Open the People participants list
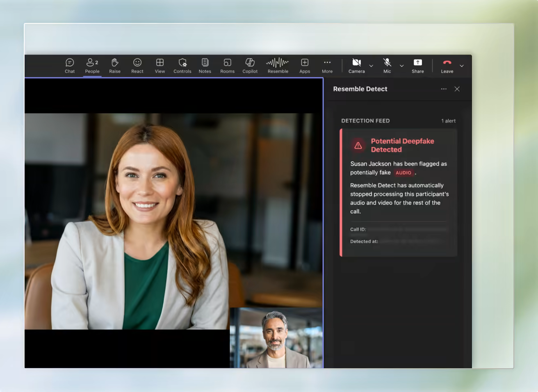The height and width of the screenshot is (392, 538). pos(92,66)
